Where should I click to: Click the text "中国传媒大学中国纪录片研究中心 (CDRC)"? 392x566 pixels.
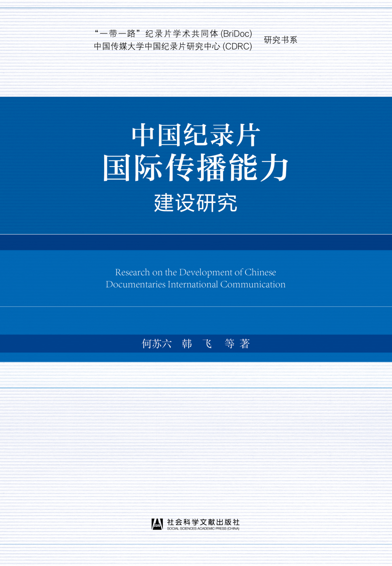click(x=173, y=46)
